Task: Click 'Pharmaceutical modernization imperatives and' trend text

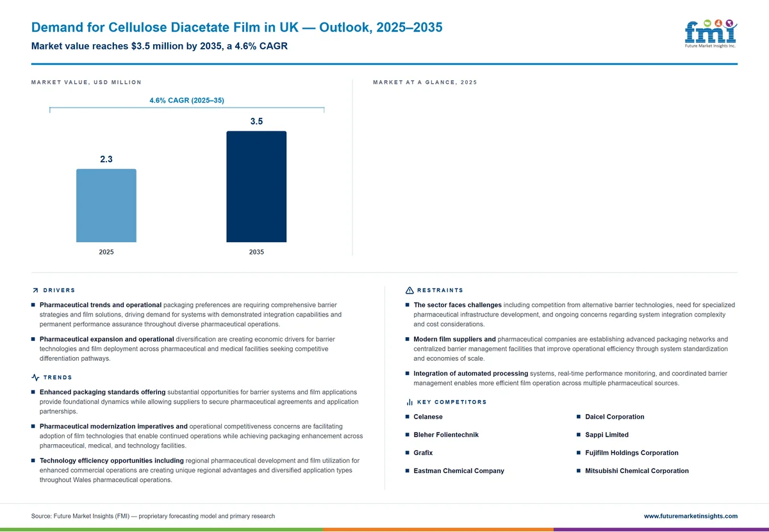Action: (x=113, y=426)
